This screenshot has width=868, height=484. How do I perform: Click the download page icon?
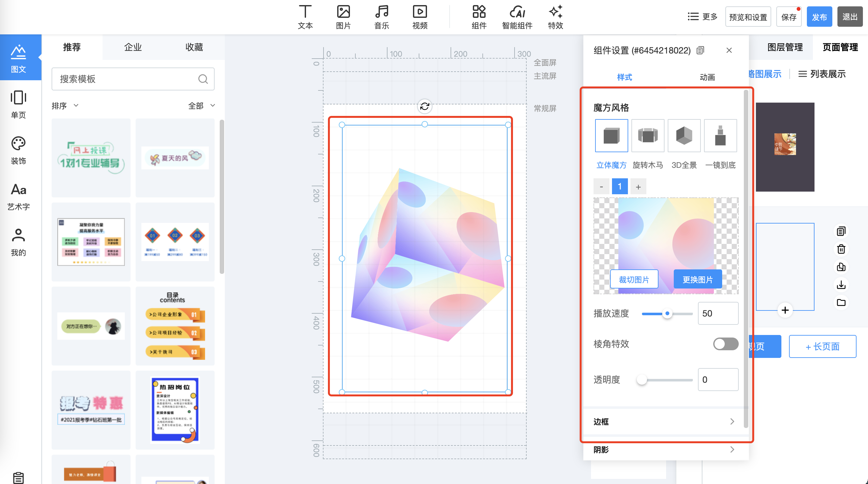[841, 285]
